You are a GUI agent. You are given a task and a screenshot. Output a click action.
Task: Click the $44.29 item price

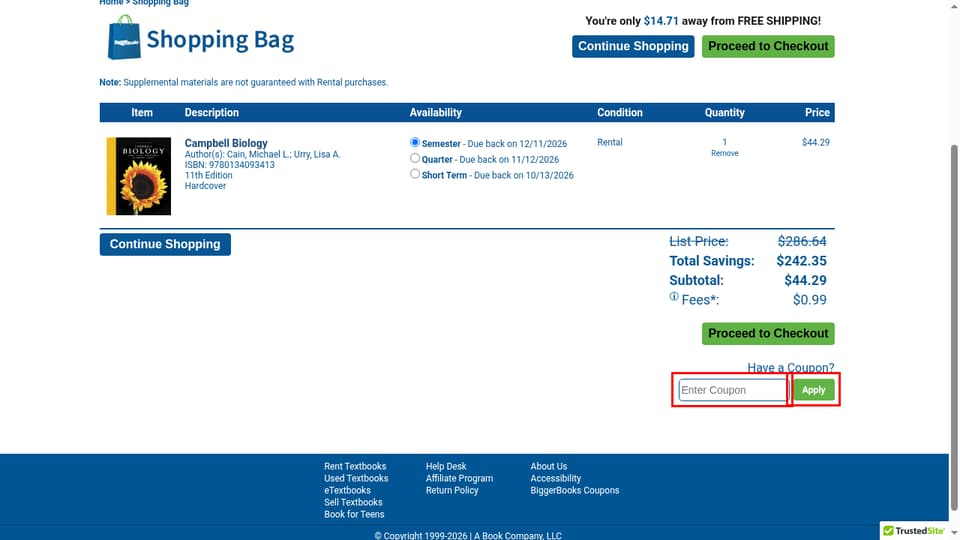pyautogui.click(x=816, y=142)
